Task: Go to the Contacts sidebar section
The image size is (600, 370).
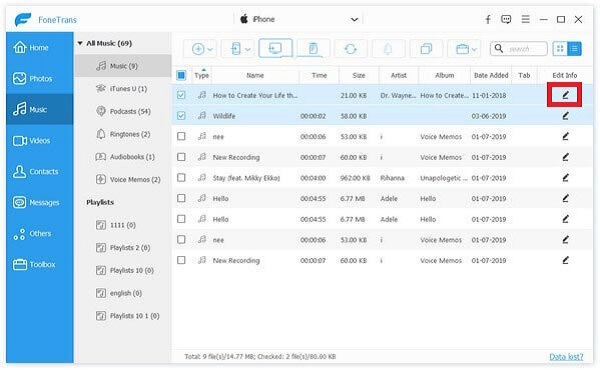Action: [39, 171]
